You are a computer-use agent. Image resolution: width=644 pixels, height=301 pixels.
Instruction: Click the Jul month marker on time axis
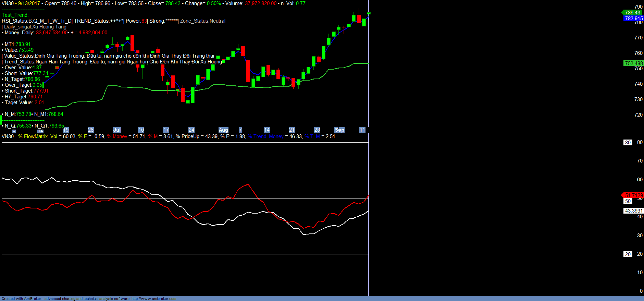coord(117,130)
